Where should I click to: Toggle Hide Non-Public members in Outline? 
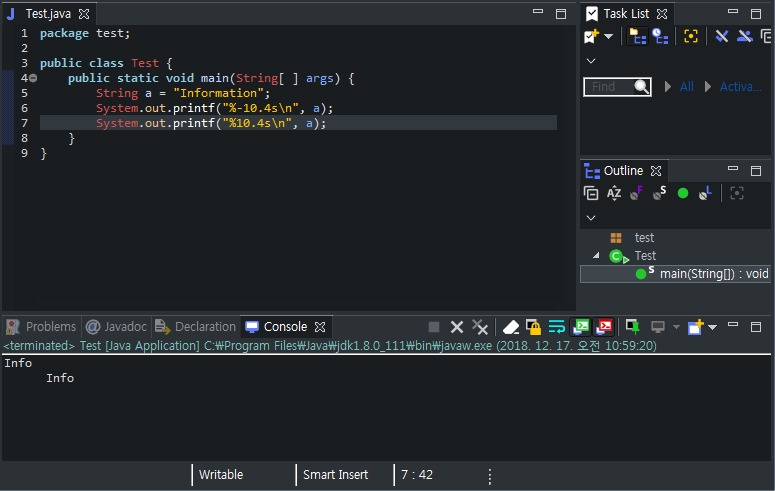[683, 193]
